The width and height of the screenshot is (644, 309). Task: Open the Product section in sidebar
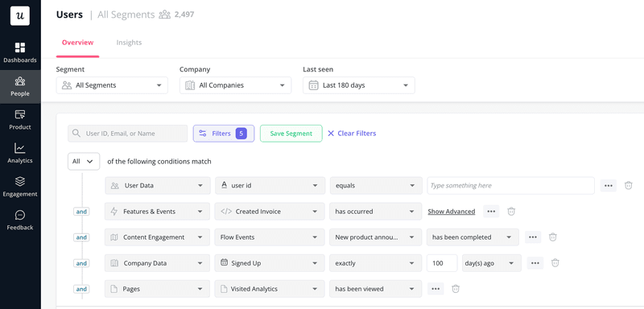click(20, 119)
